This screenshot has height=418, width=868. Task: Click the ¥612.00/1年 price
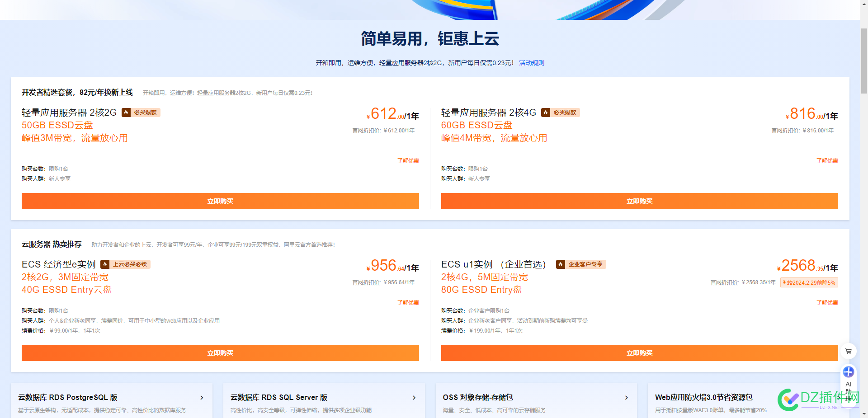tap(392, 114)
